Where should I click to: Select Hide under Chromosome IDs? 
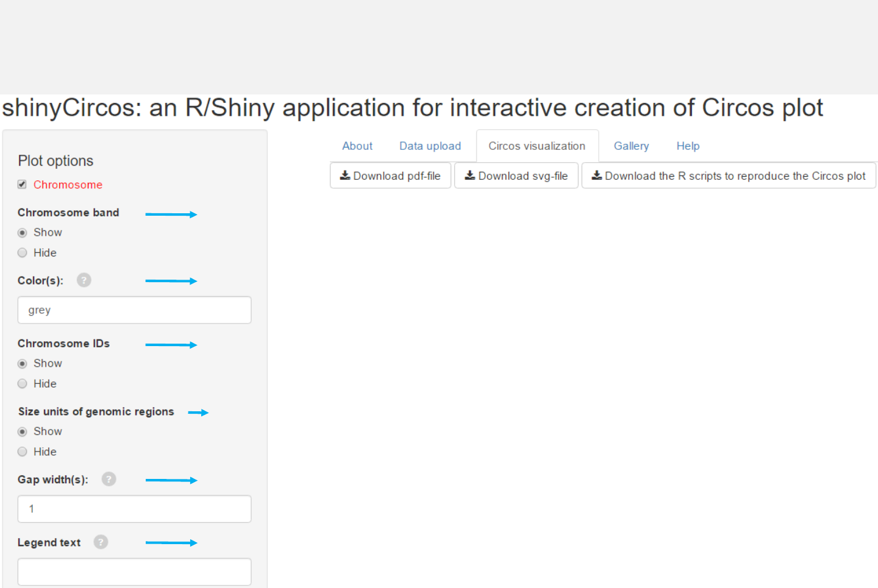click(x=23, y=384)
